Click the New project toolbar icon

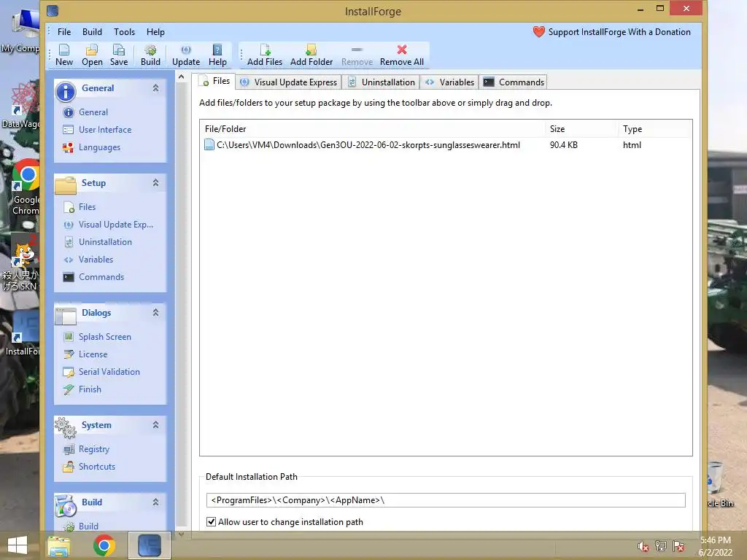(x=64, y=55)
